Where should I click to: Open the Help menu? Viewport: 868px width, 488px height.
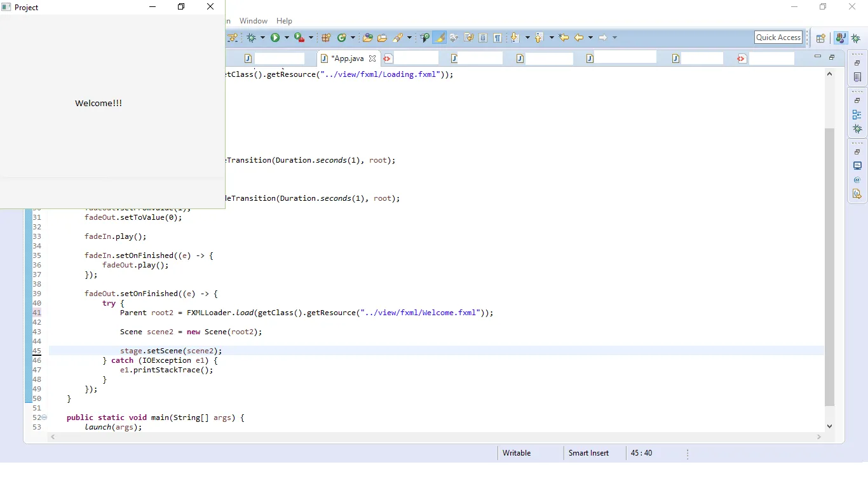click(x=284, y=21)
